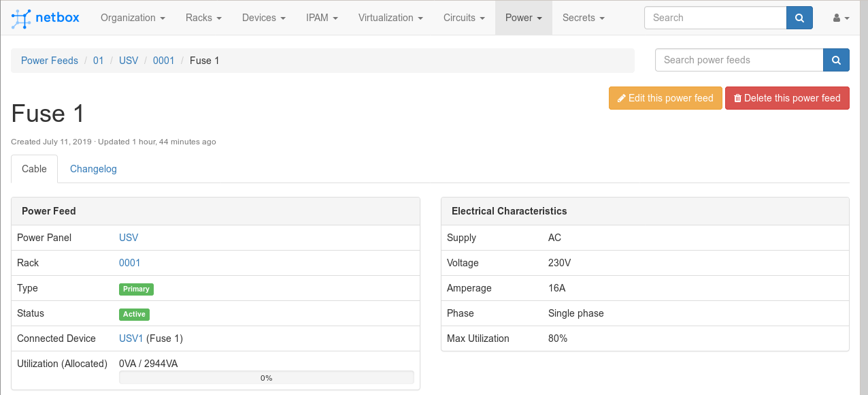Follow the Power Feeds breadcrumb link
868x395 pixels.
point(50,61)
